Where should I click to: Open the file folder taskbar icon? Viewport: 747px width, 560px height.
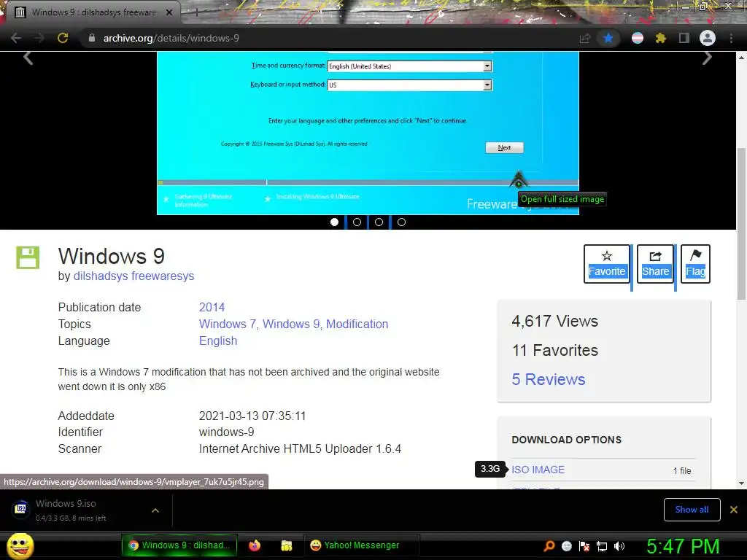pos(286,545)
